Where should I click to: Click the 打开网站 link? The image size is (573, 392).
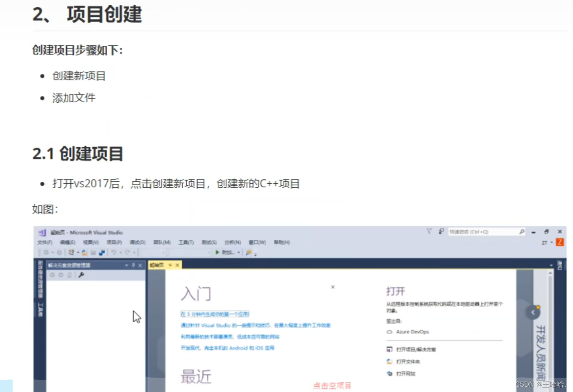pos(405,374)
